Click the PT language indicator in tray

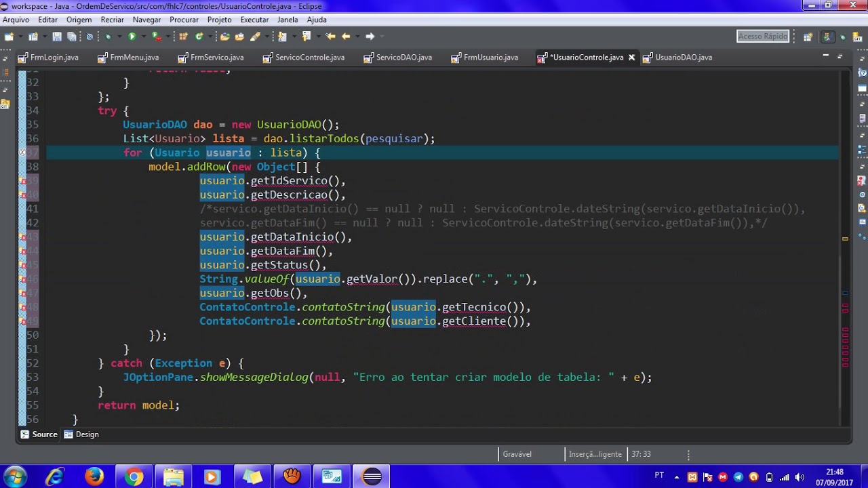tap(659, 475)
